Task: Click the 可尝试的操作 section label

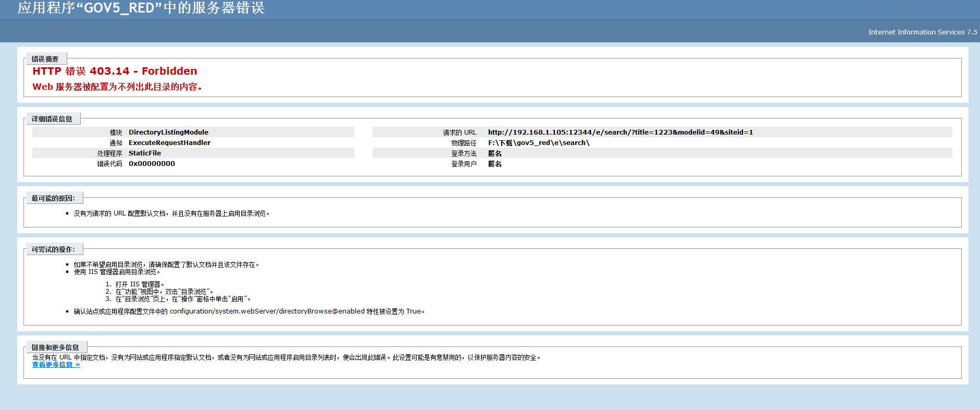Action: point(53,249)
